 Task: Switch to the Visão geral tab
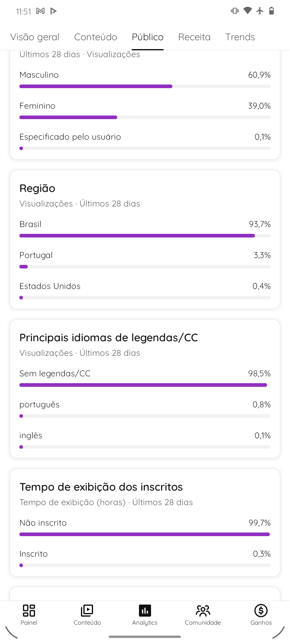pyautogui.click(x=35, y=37)
